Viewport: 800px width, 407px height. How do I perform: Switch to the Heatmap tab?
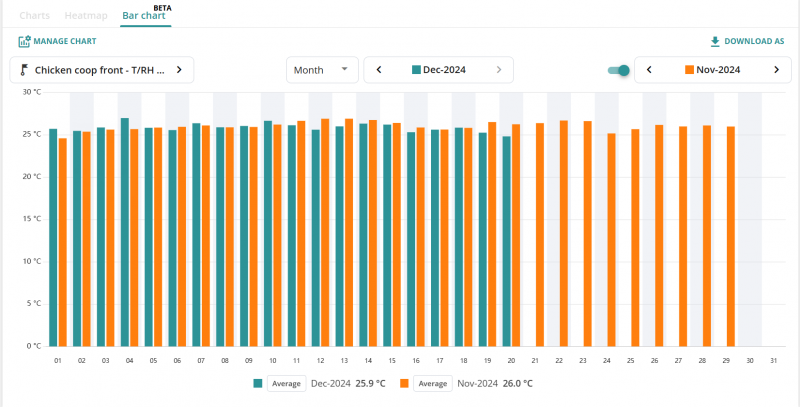86,16
